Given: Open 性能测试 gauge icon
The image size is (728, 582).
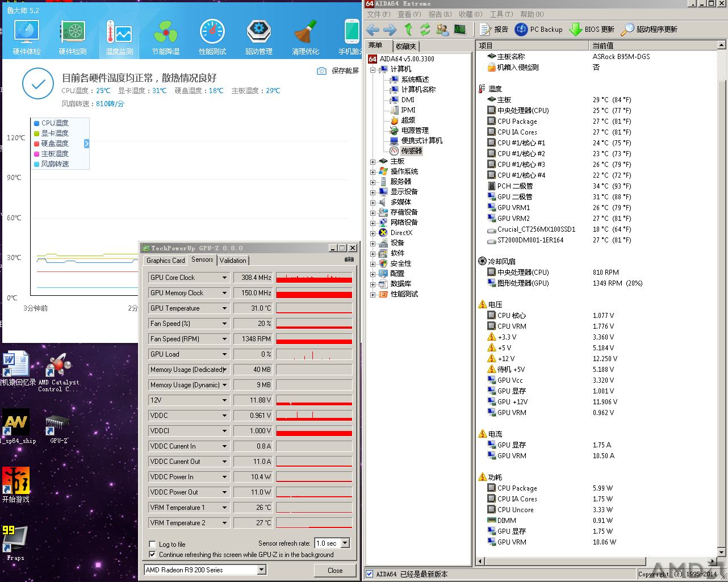Looking at the screenshot, I should (x=212, y=37).
